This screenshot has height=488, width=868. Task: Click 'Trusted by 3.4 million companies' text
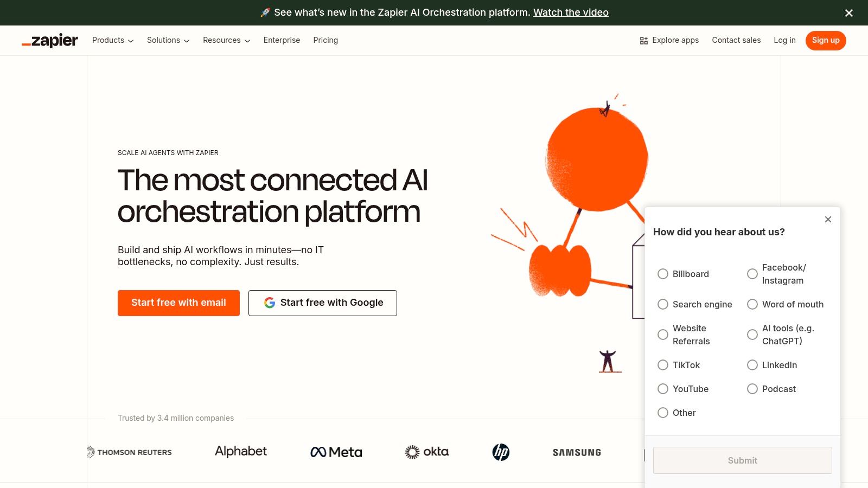click(x=176, y=418)
